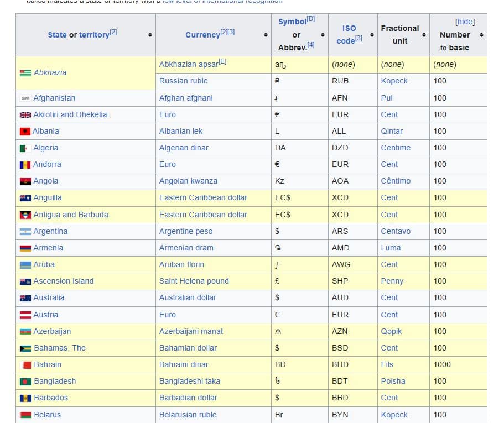The height and width of the screenshot is (423, 504).
Task: Click the Bahrain flag icon
Action: [25, 365]
